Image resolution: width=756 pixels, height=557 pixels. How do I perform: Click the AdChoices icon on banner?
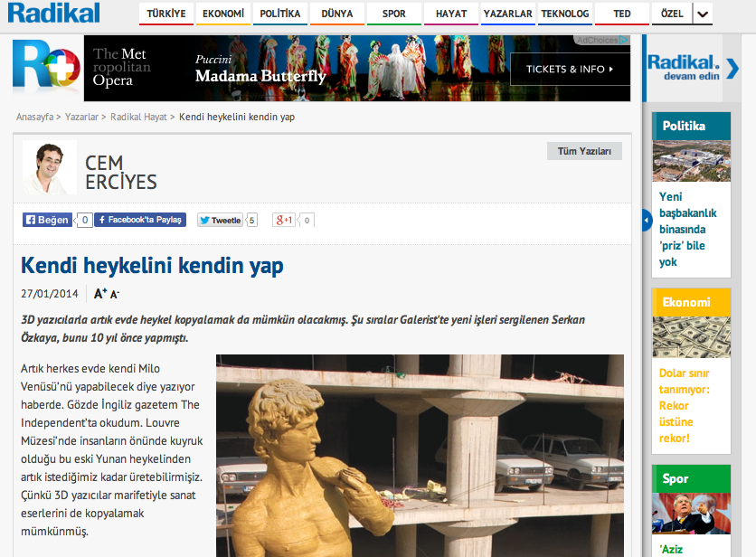624,40
